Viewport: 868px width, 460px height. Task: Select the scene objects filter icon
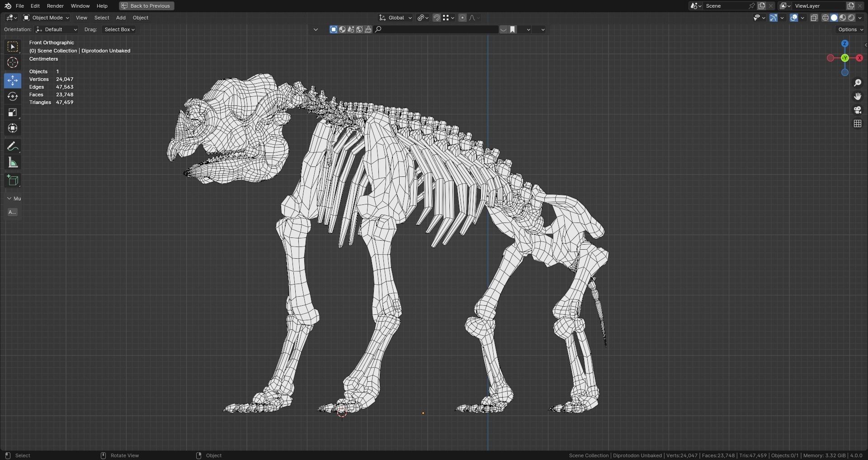tap(351, 29)
